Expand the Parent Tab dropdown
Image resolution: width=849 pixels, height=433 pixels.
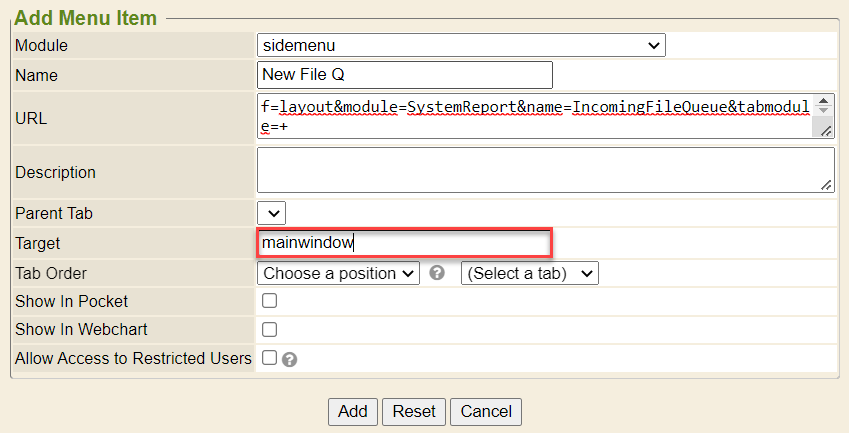click(x=272, y=212)
